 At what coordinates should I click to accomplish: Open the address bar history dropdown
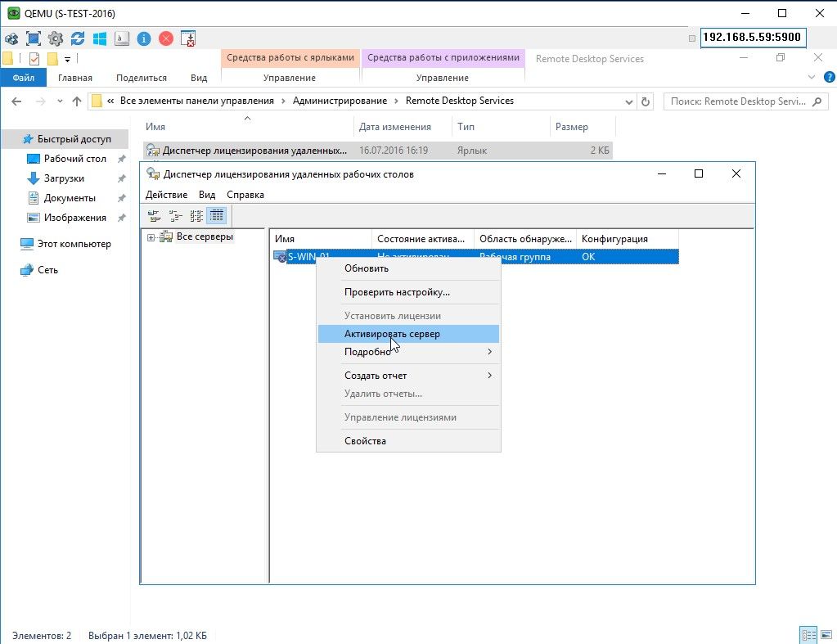point(628,101)
